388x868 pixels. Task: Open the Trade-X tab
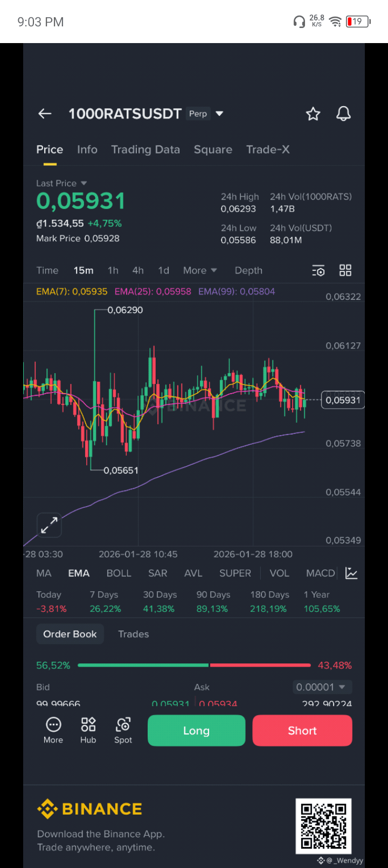pyautogui.click(x=268, y=150)
